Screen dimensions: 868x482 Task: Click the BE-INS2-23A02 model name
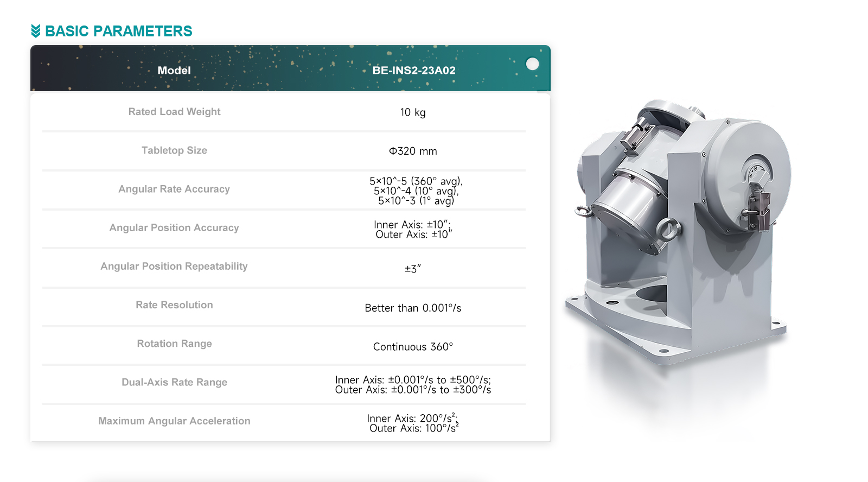(413, 71)
